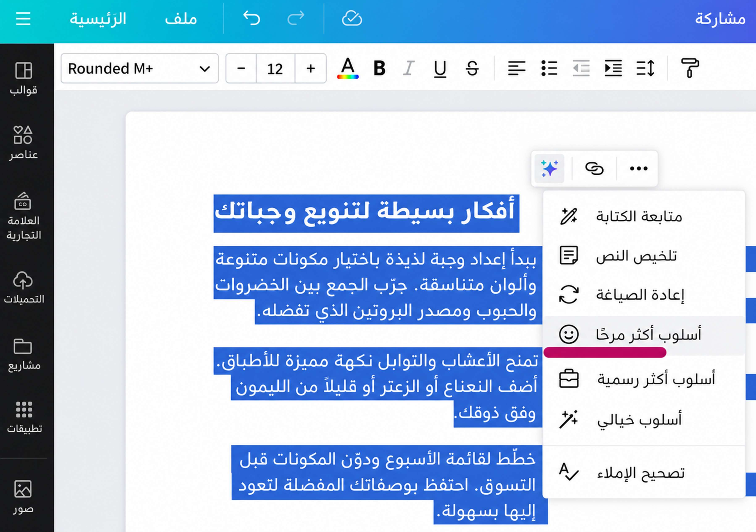Increase font size with plus button
This screenshot has width=756, height=532.
tap(311, 68)
